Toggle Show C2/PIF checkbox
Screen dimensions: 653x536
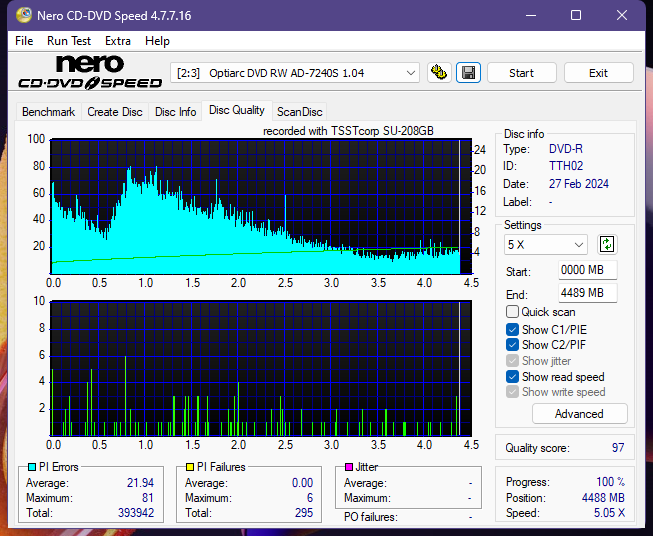(512, 344)
